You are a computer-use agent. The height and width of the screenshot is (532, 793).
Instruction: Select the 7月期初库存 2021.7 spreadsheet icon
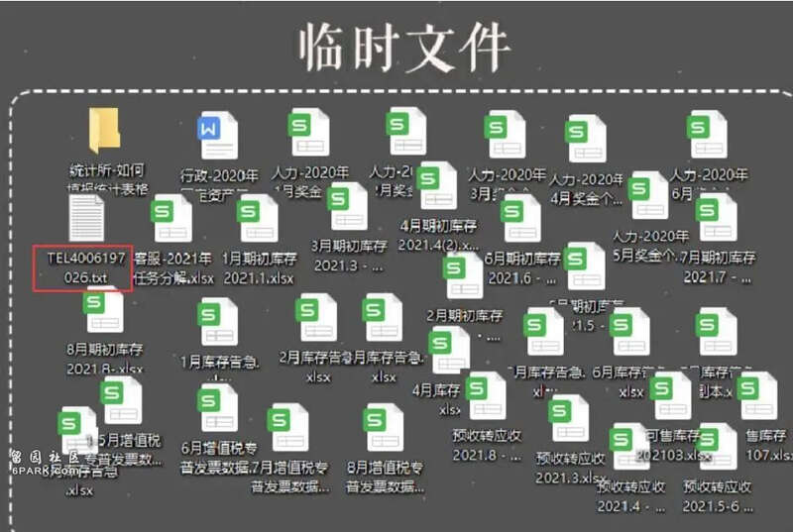tap(717, 217)
